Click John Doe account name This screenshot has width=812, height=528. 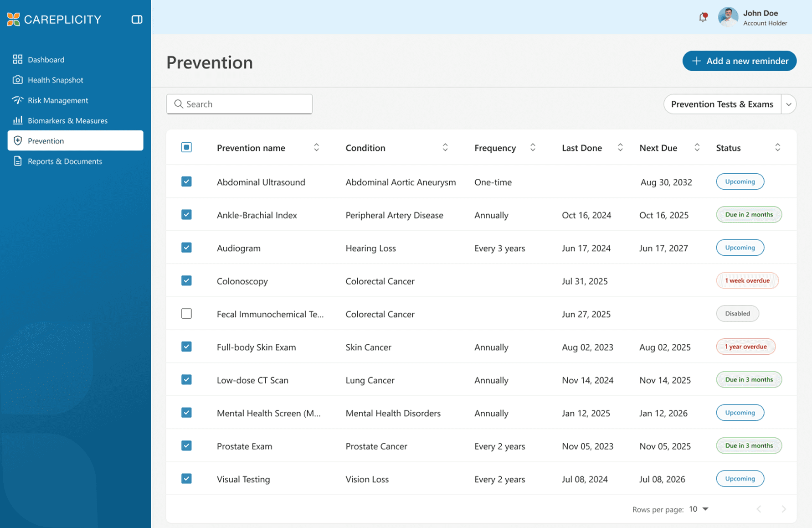click(761, 13)
